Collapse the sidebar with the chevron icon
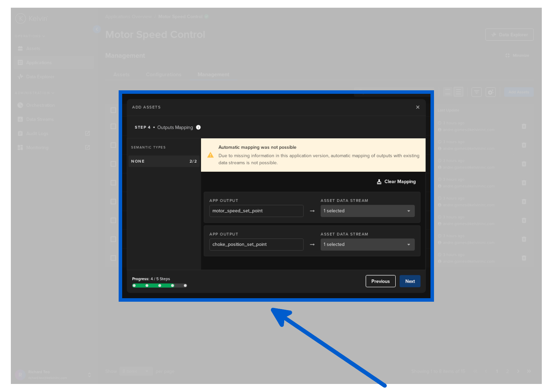553x392 pixels. pos(97,29)
